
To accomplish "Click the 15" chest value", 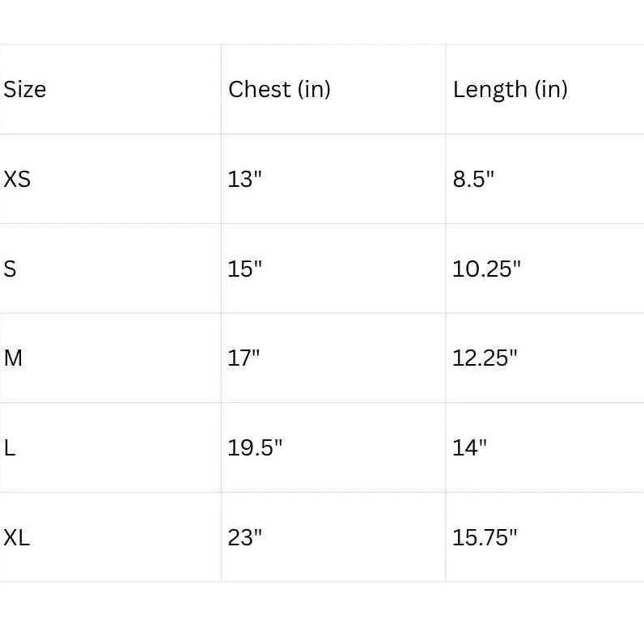I will coord(245,269).
